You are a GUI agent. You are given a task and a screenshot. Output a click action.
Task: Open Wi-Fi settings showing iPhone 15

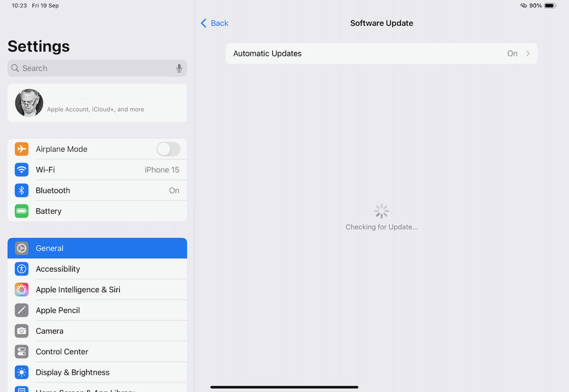[97, 170]
